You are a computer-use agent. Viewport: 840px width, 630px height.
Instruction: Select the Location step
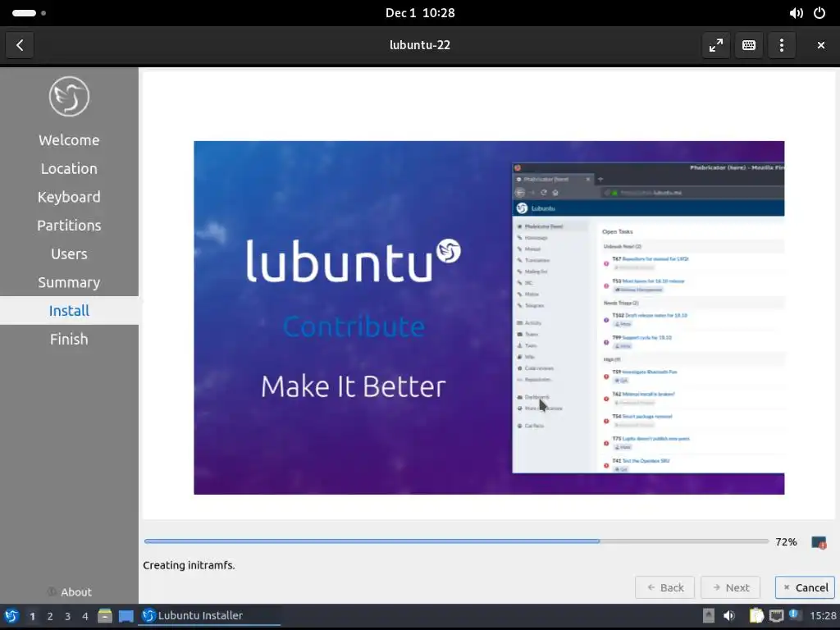[69, 169]
